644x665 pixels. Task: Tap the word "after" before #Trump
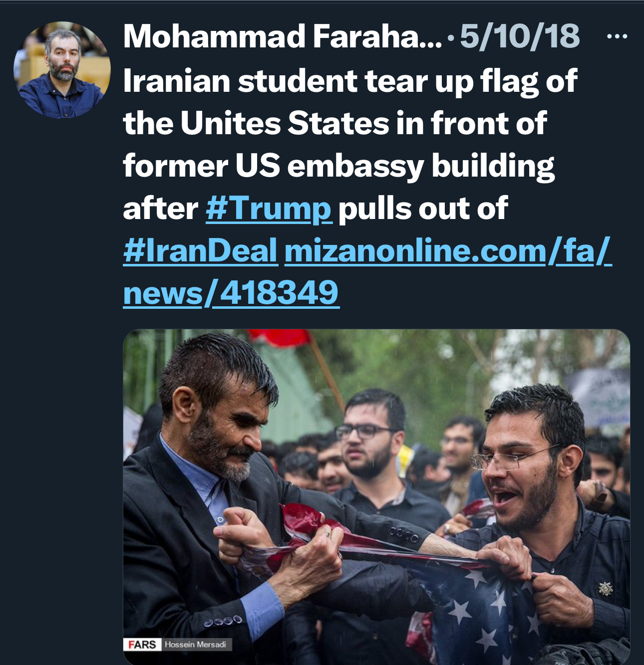point(160,208)
